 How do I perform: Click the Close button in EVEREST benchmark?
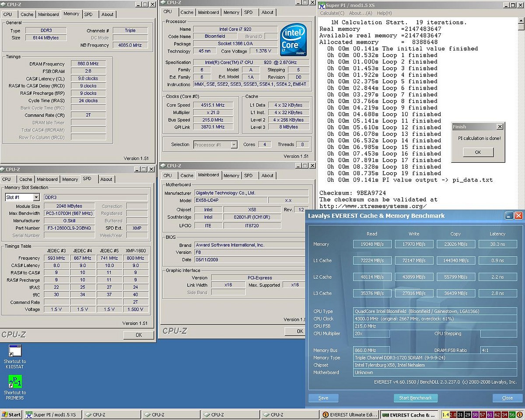tap(507, 398)
